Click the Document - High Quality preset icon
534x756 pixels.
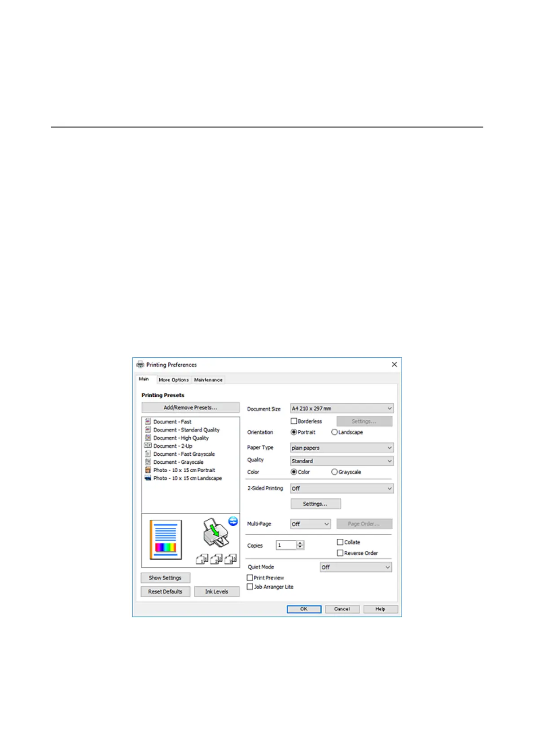(x=148, y=438)
